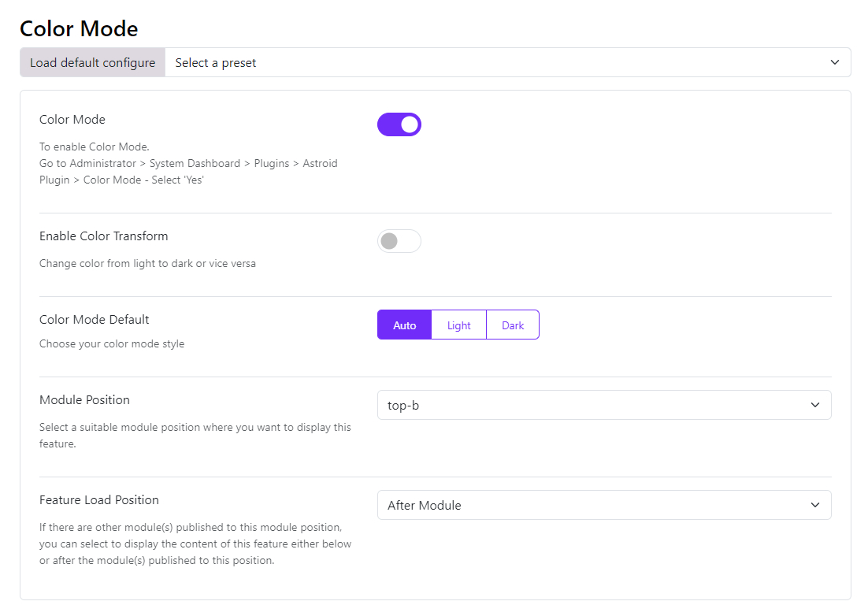Click the chevron arrow on preset selector
This screenshot has height=616, width=868.
click(x=835, y=62)
